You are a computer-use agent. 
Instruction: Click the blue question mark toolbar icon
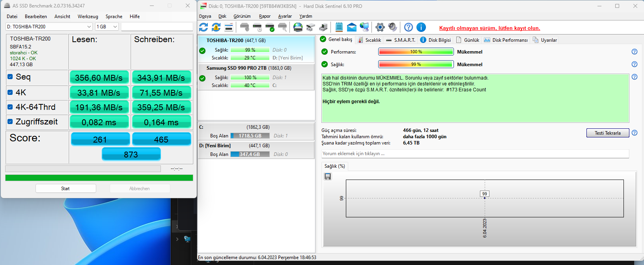[409, 27]
